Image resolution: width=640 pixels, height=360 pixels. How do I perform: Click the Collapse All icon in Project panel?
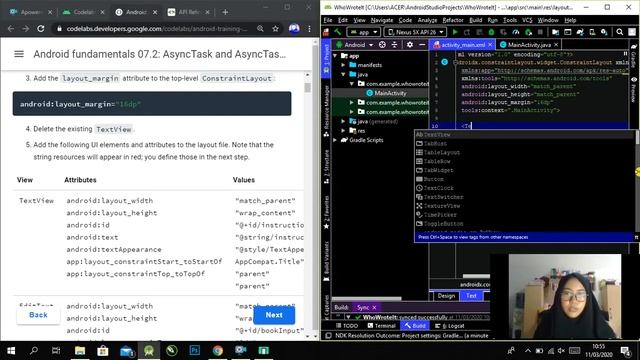point(394,44)
